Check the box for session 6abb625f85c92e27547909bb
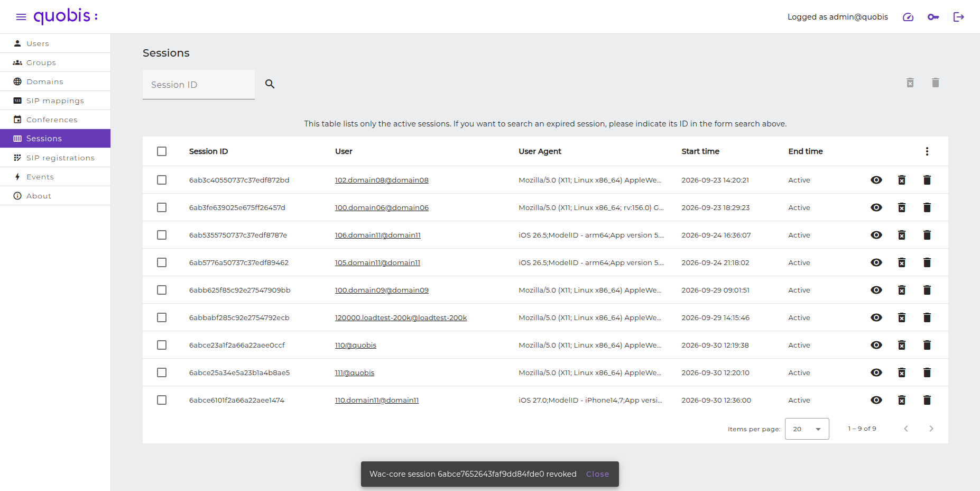Viewport: 980px width, 491px height. (x=162, y=290)
